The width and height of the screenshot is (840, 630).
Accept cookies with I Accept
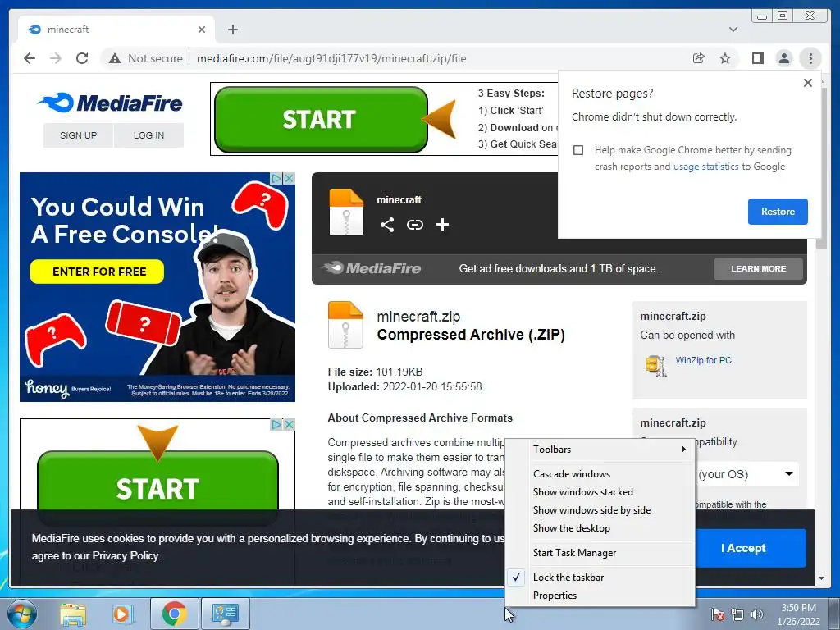743,548
